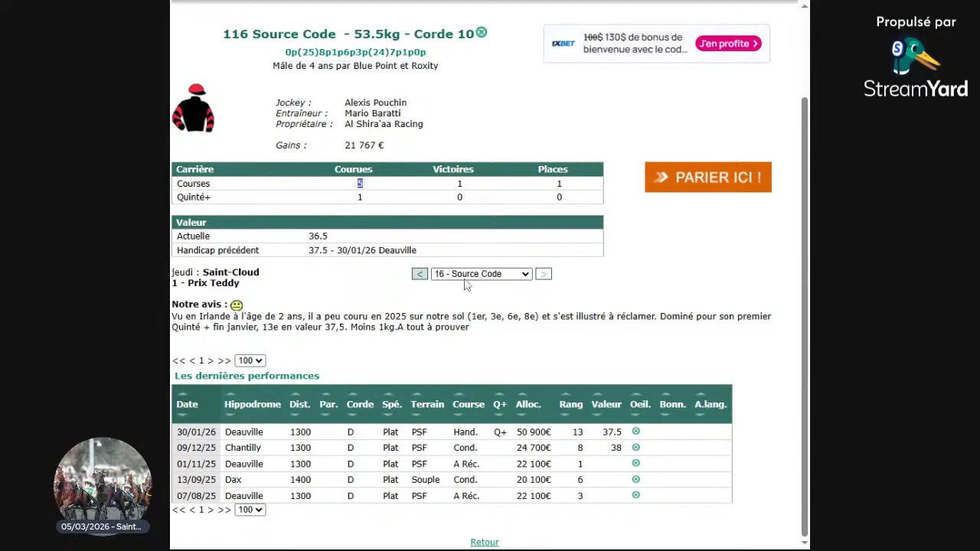Viewport: 980px width, 551px height.
Task: Click the Chantilly hippodrome cell
Action: pyautogui.click(x=243, y=448)
